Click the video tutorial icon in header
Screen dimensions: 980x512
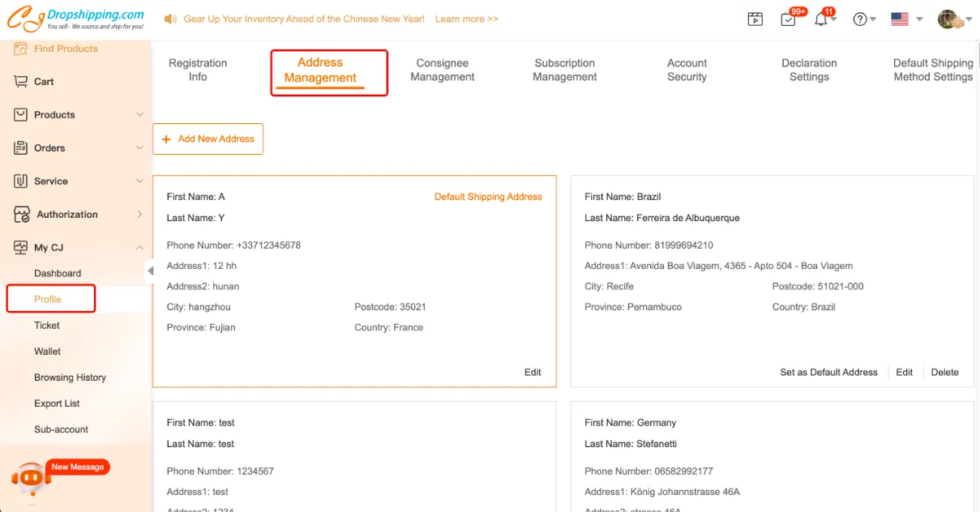(755, 19)
